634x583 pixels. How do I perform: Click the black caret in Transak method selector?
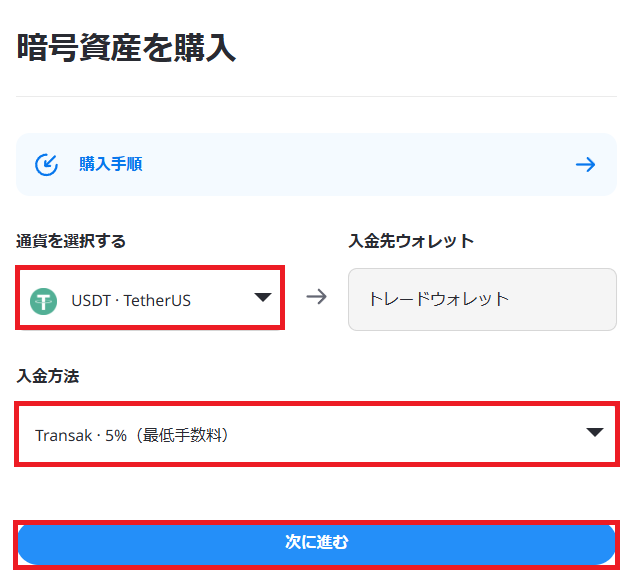click(595, 432)
